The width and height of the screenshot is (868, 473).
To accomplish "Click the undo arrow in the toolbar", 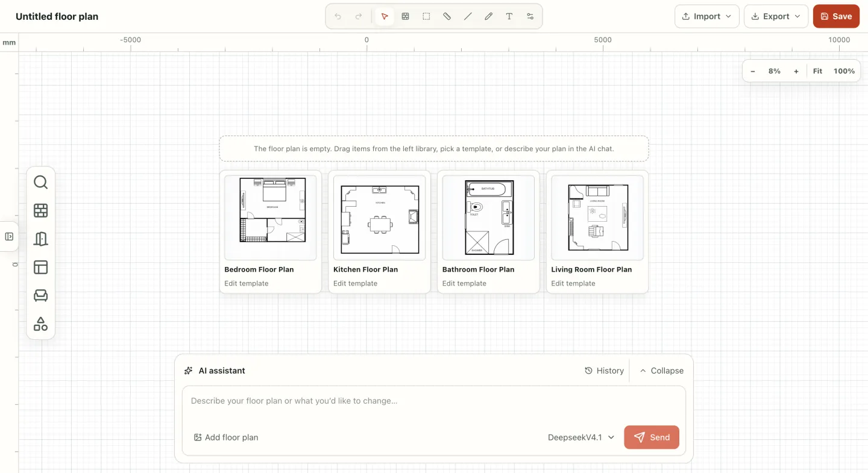I will (x=338, y=16).
